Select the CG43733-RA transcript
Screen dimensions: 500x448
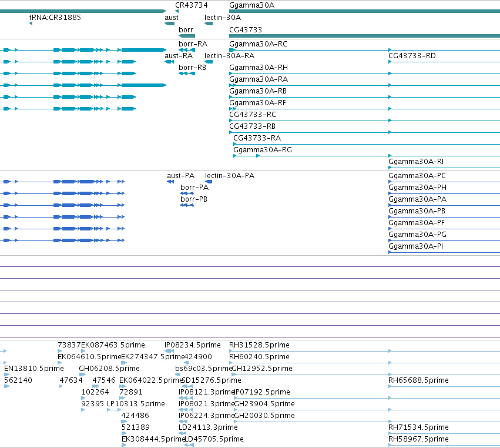pos(257,138)
